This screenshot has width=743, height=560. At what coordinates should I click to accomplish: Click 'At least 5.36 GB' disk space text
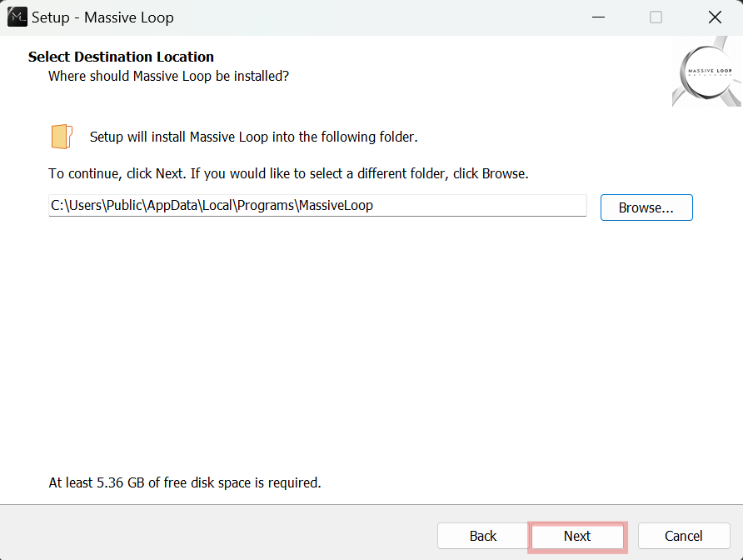pos(185,482)
